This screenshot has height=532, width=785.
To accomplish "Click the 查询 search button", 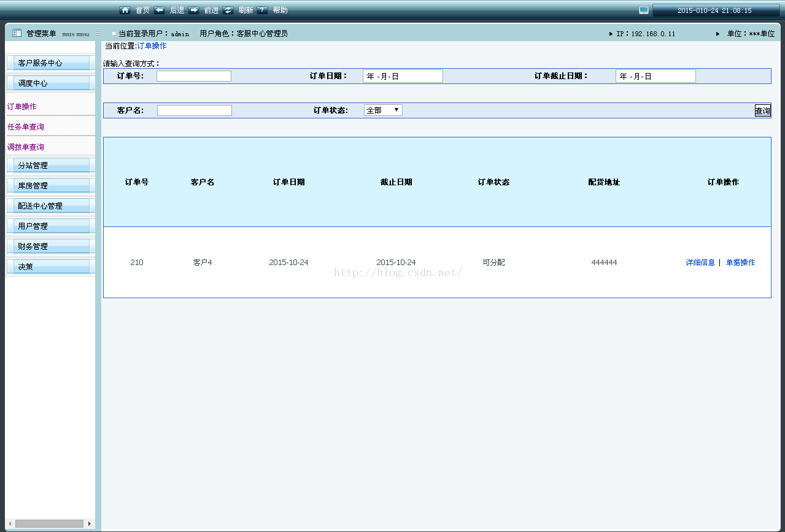I will coord(762,111).
